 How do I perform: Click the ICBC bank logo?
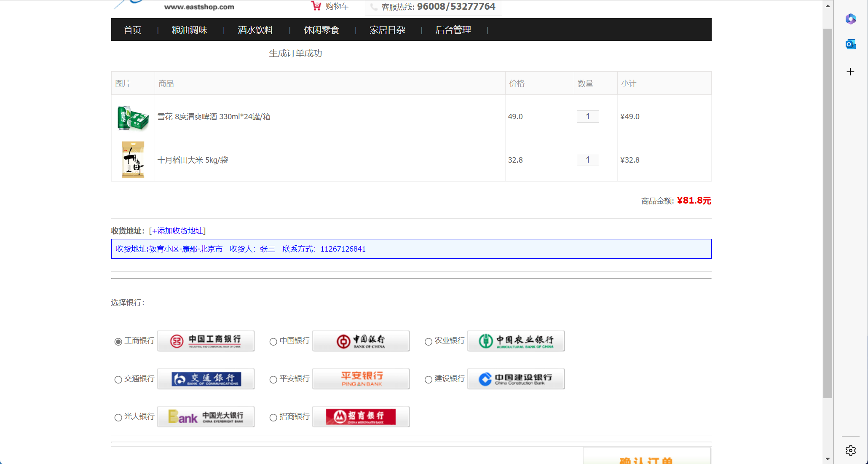click(x=206, y=341)
